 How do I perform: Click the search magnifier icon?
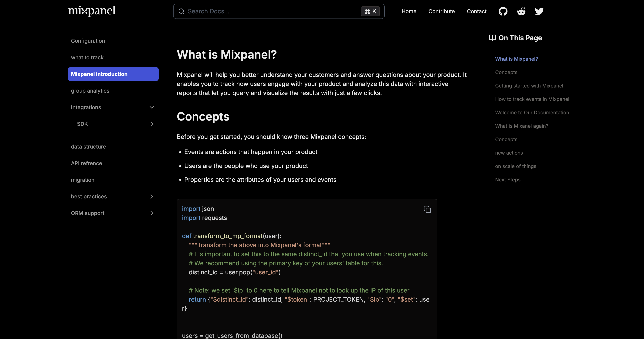tap(181, 12)
